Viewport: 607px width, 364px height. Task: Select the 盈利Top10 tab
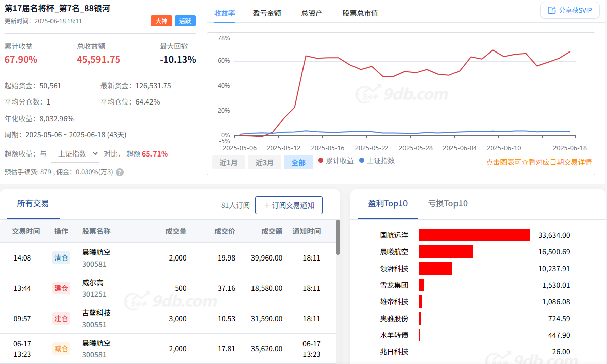388,204
